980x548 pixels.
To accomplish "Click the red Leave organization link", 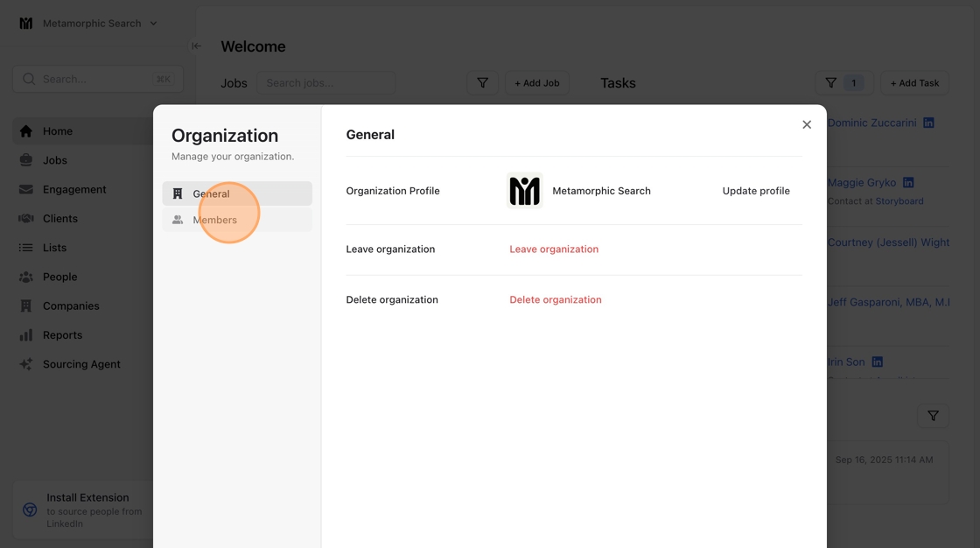I will coord(554,249).
